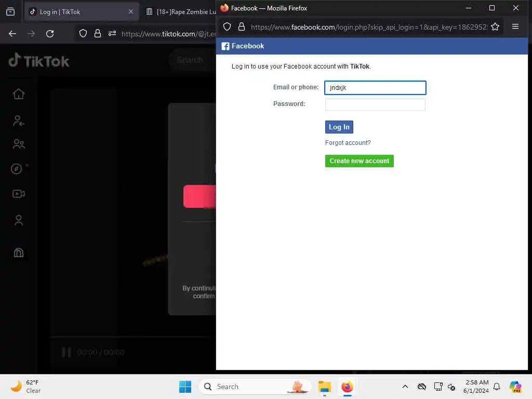Click shield icon in Facebook popup address bar
The height and width of the screenshot is (399, 532).
pyautogui.click(x=227, y=27)
